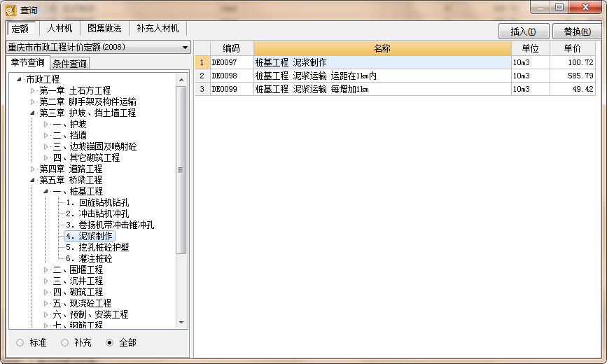Expand 五、现浇砼工程 node arrow
This screenshot has width=607, height=364.
pyautogui.click(x=46, y=303)
